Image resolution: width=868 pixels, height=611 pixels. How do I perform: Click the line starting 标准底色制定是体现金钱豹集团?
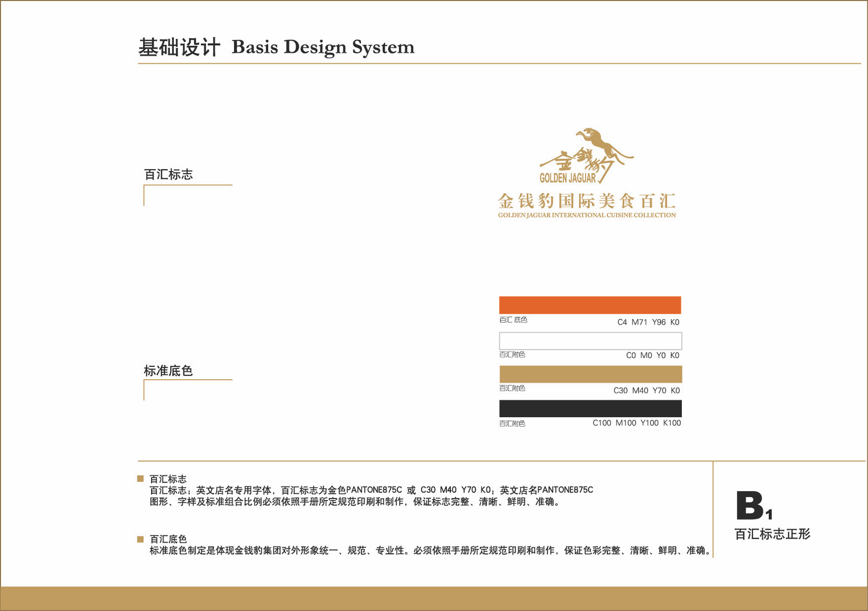point(430,551)
